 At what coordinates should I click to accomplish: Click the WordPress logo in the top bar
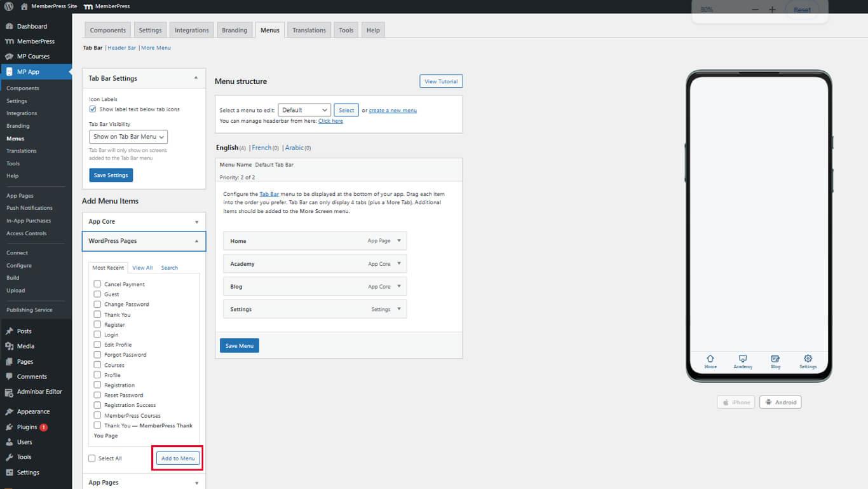(7, 6)
